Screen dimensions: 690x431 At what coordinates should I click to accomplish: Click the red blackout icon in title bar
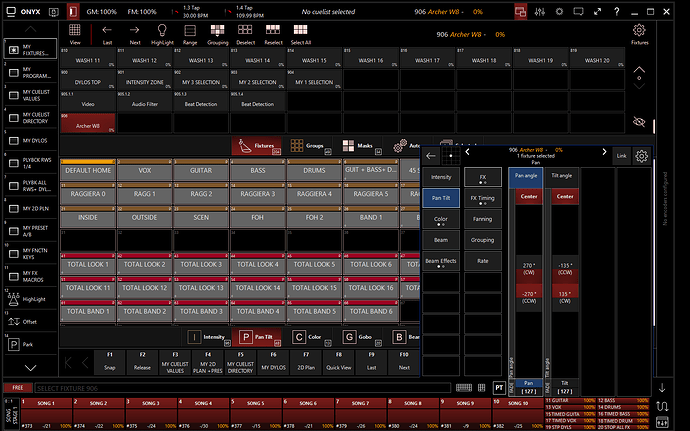73,12
